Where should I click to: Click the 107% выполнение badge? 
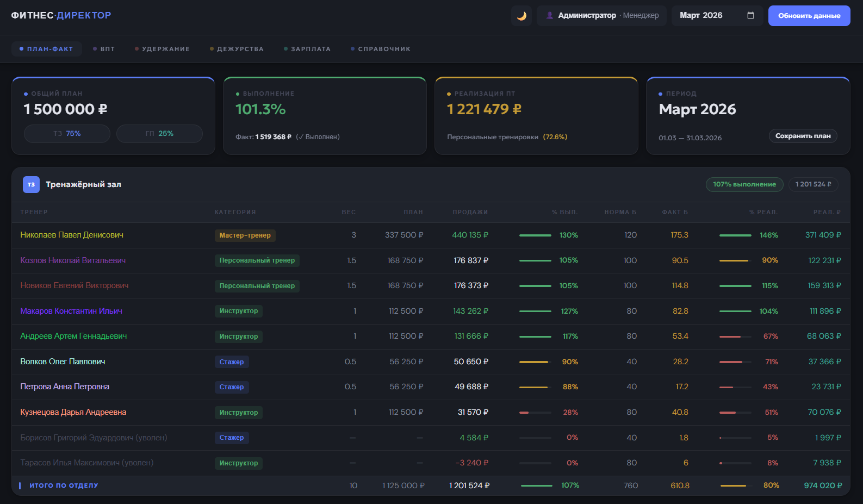pos(744,184)
